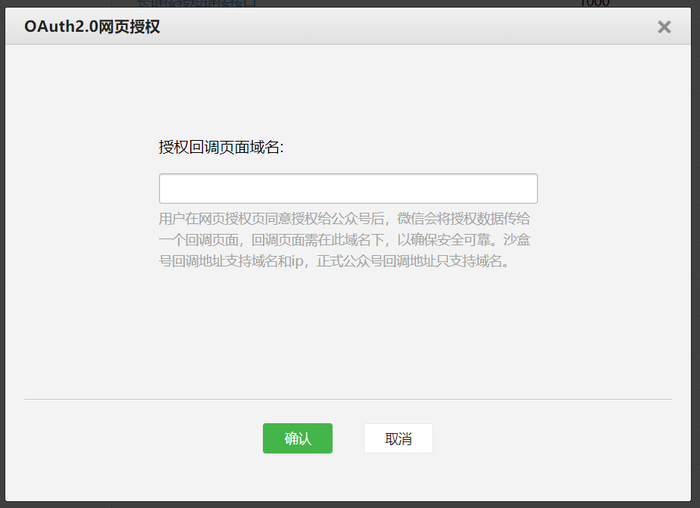Focus the 授权回调页面域名 input field

tap(348, 188)
